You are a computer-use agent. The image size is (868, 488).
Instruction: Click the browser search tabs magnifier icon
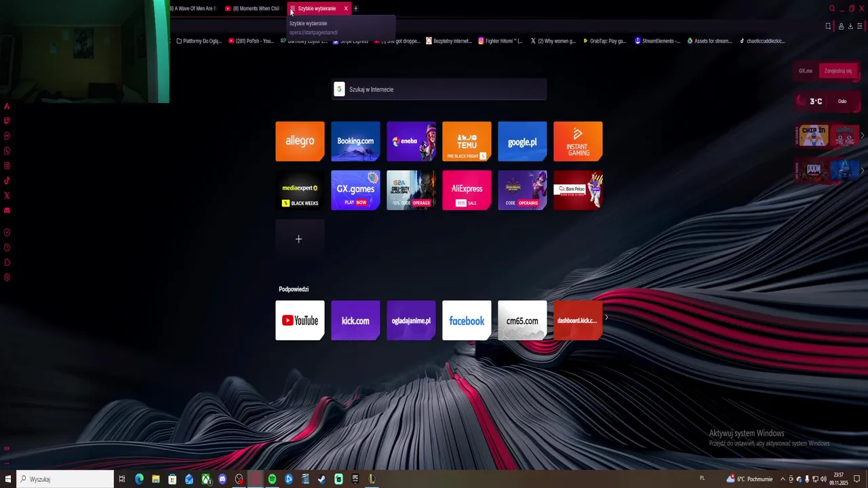pyautogui.click(x=832, y=9)
